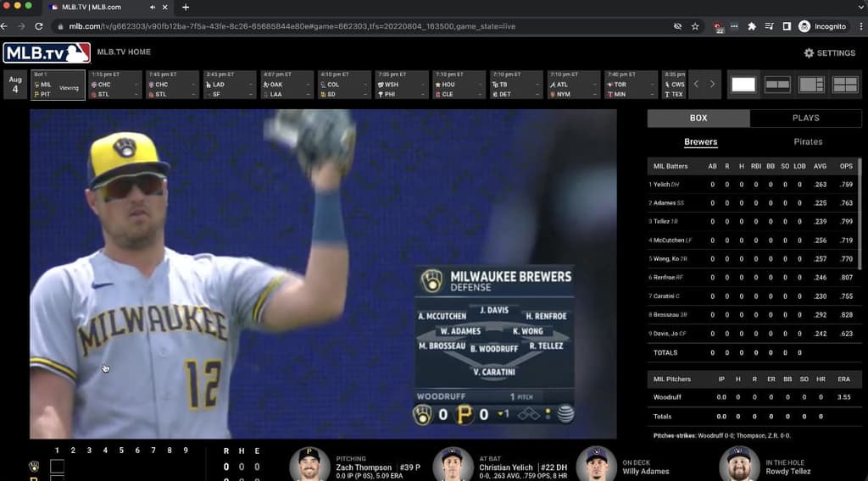This screenshot has width=868, height=481.
Task: Expand the CHC vs STL 1:15 pm game
Action: click(x=115, y=85)
